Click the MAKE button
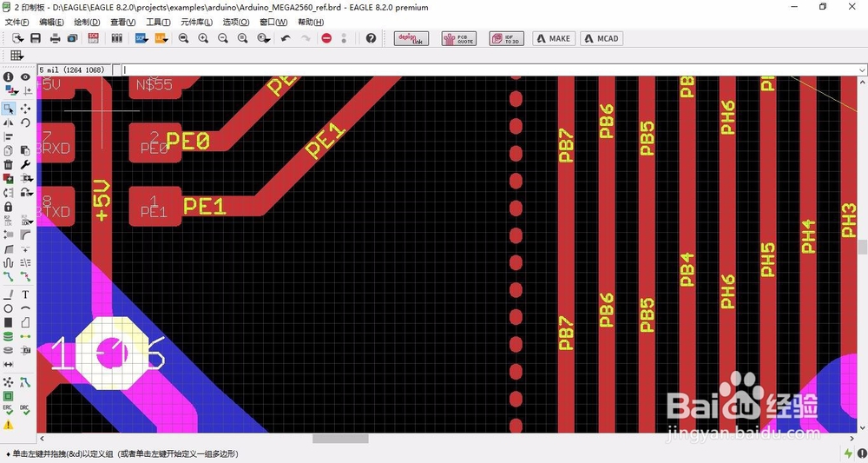 click(554, 38)
